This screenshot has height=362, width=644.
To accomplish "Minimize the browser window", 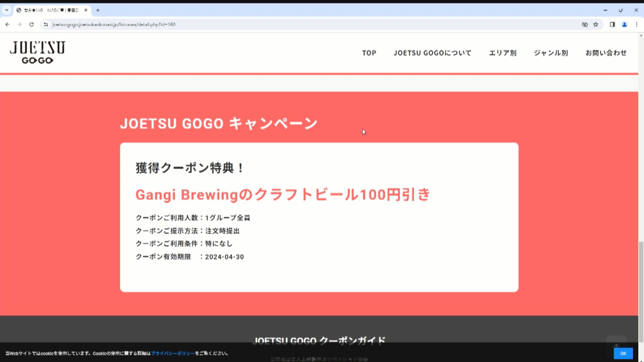I will point(605,10).
